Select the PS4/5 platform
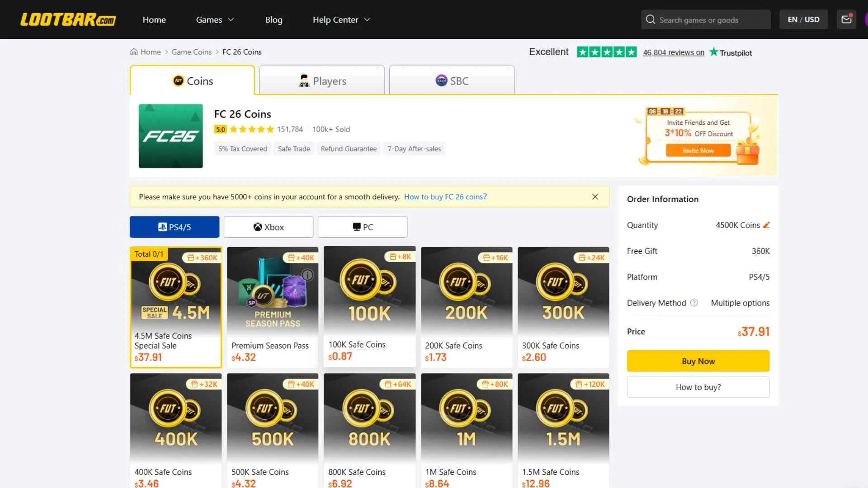868x488 pixels. click(x=175, y=227)
